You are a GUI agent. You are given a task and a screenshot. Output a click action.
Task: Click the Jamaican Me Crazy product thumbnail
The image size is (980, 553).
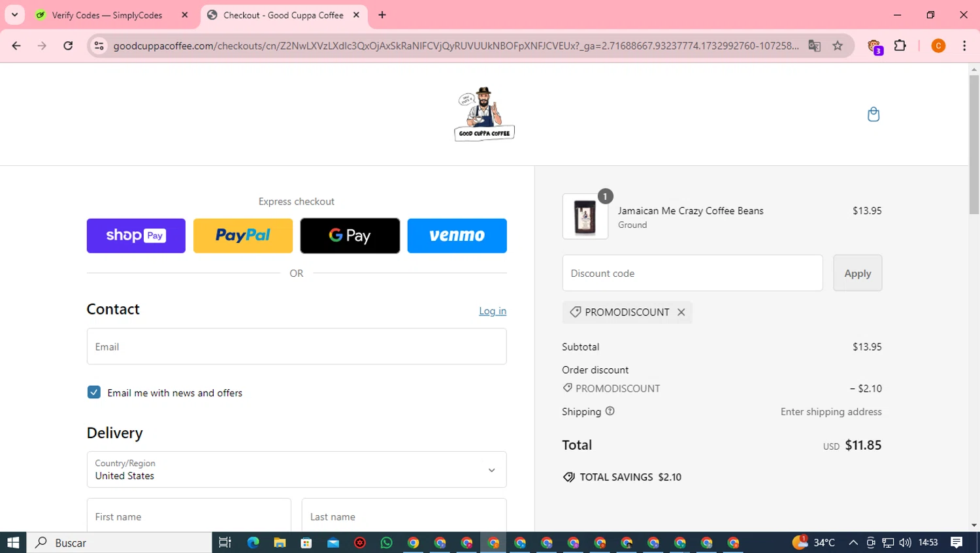point(585,217)
